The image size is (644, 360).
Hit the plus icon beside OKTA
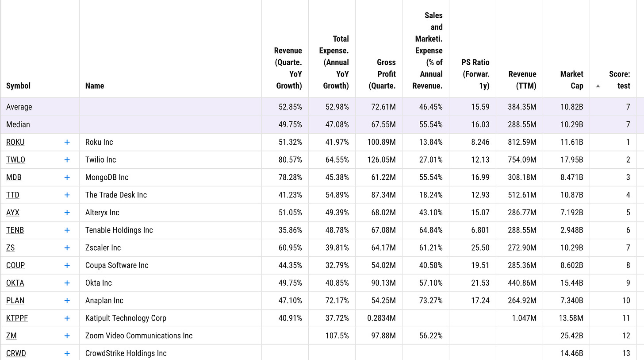tap(67, 283)
